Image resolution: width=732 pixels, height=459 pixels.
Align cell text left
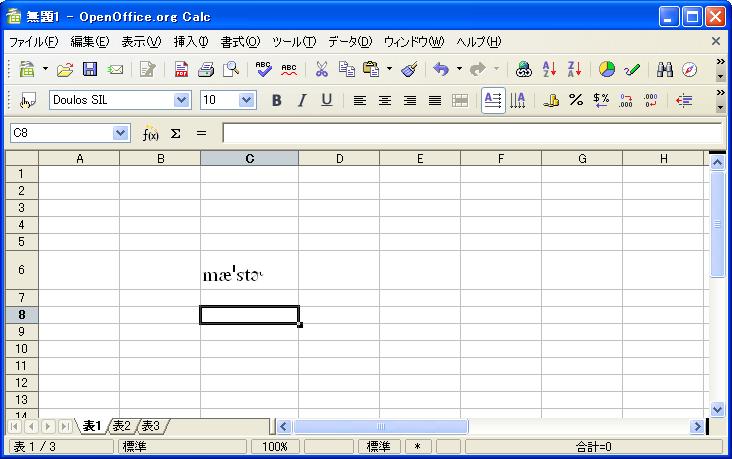tap(359, 100)
